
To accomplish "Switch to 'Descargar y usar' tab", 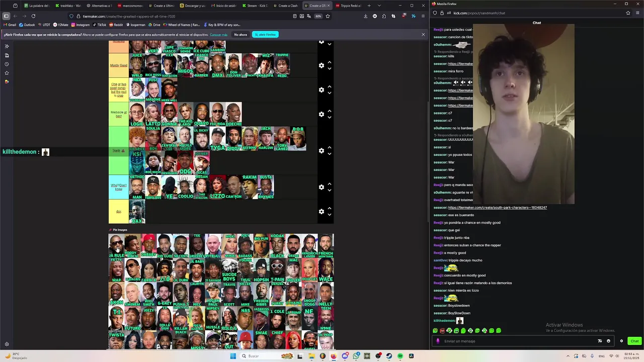I will [x=192, y=6].
